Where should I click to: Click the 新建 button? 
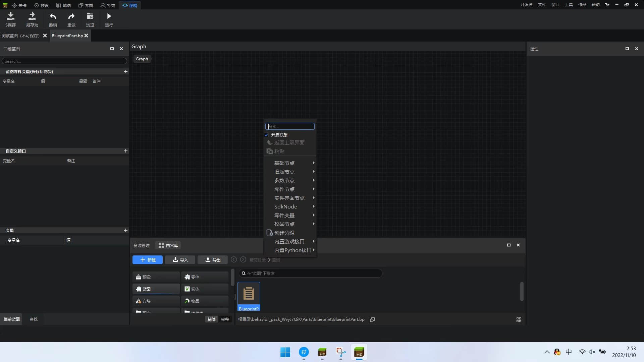[148, 260]
